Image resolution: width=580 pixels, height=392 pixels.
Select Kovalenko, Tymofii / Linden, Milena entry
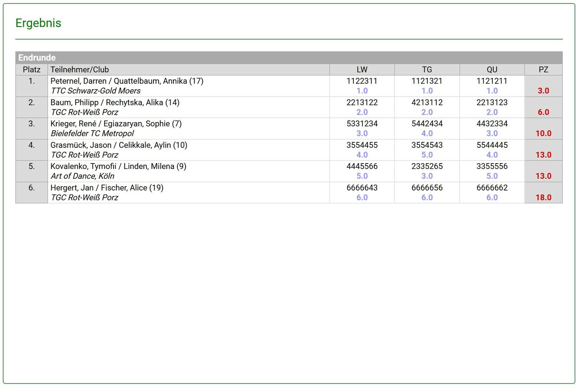[x=118, y=166]
